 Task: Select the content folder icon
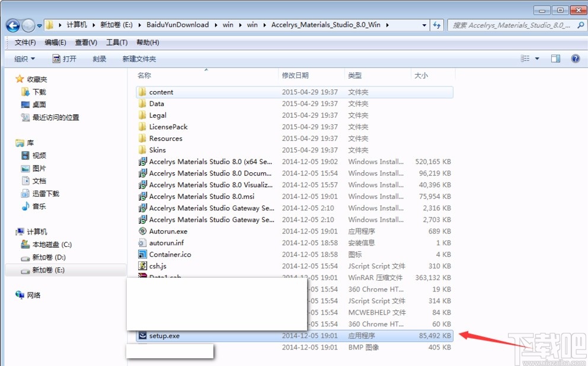(142, 92)
